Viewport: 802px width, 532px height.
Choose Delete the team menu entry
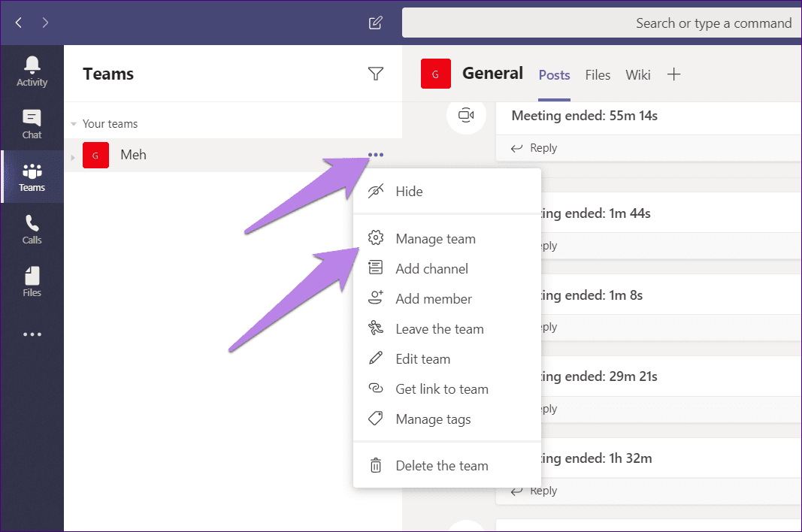tap(441, 466)
